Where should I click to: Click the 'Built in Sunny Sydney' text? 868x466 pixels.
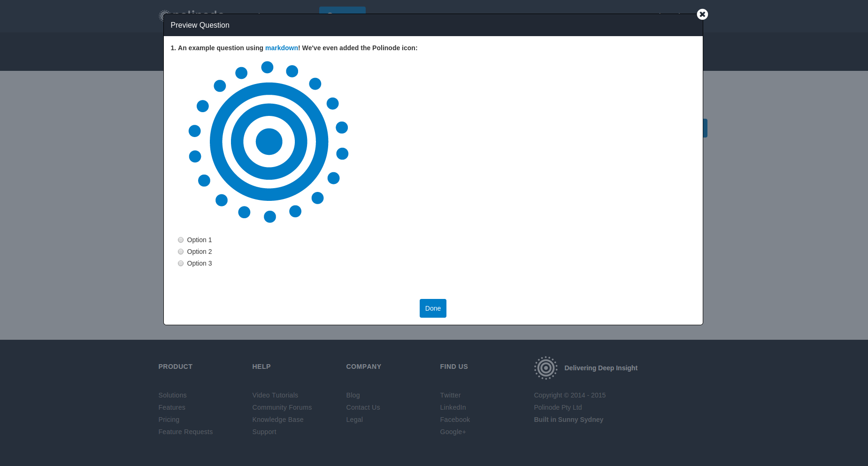pyautogui.click(x=568, y=420)
